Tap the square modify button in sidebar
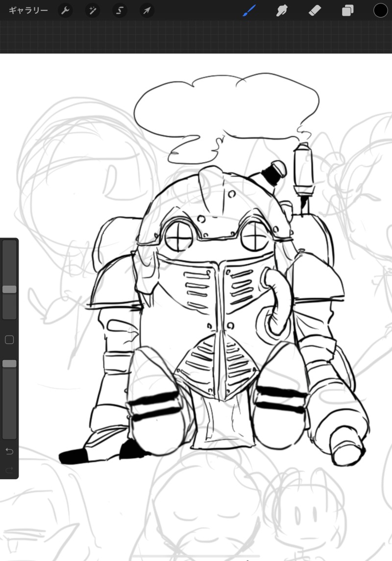 pyautogui.click(x=9, y=340)
